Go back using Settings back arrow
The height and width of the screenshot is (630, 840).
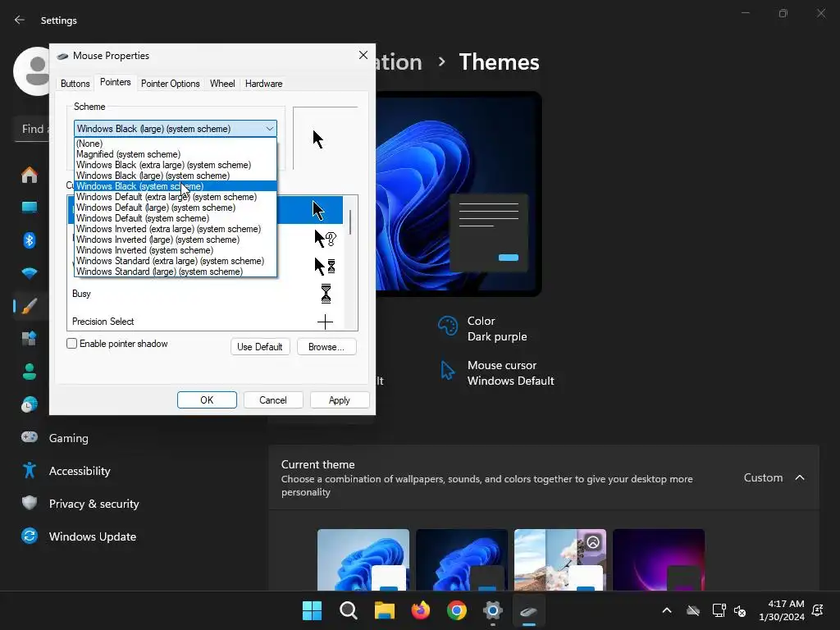coord(20,20)
